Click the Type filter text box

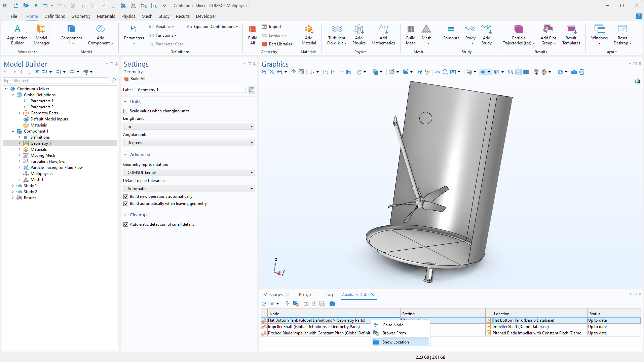[55, 81]
